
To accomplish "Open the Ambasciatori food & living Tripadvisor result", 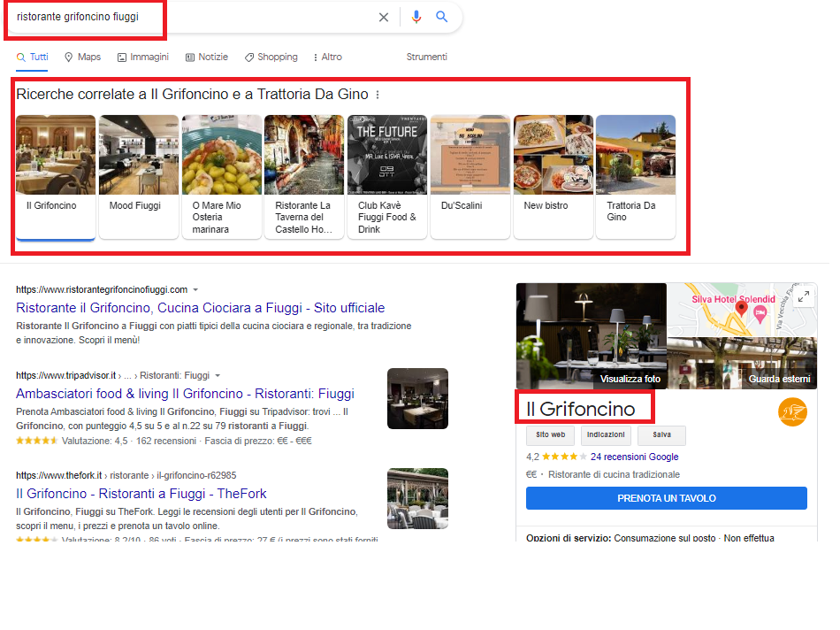I will [x=185, y=394].
